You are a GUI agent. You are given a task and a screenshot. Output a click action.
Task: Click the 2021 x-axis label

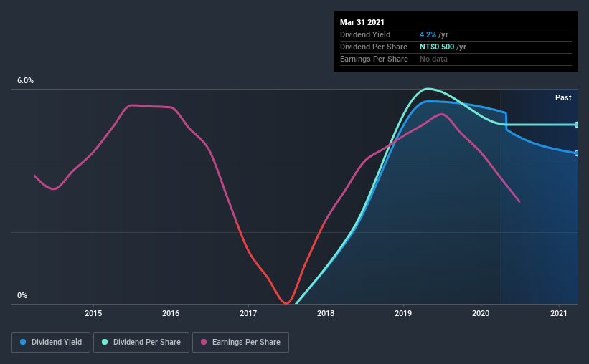pyautogui.click(x=559, y=313)
